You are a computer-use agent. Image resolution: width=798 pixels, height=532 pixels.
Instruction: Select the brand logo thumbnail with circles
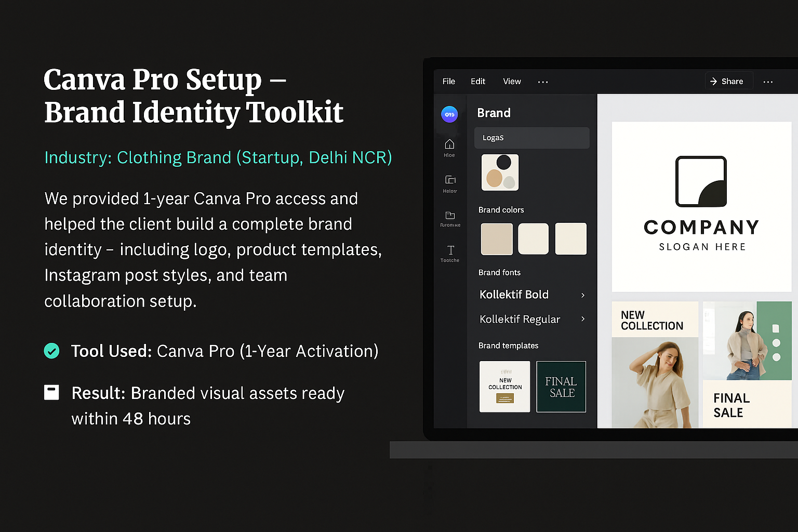pyautogui.click(x=500, y=172)
